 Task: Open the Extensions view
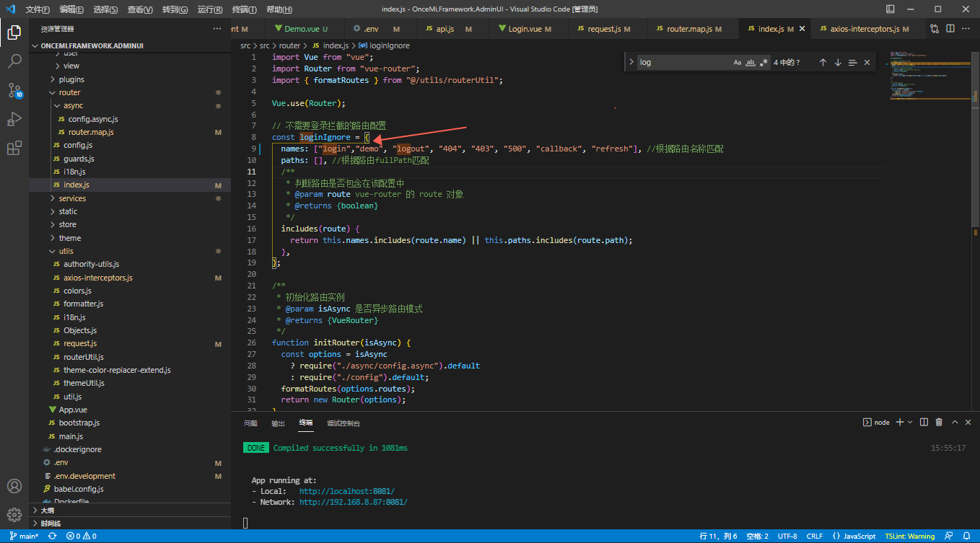(x=14, y=149)
